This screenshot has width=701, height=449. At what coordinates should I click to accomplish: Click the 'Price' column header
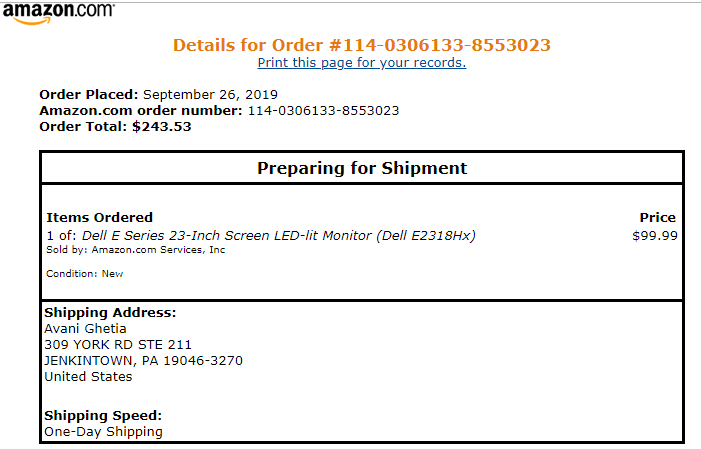[x=657, y=217]
